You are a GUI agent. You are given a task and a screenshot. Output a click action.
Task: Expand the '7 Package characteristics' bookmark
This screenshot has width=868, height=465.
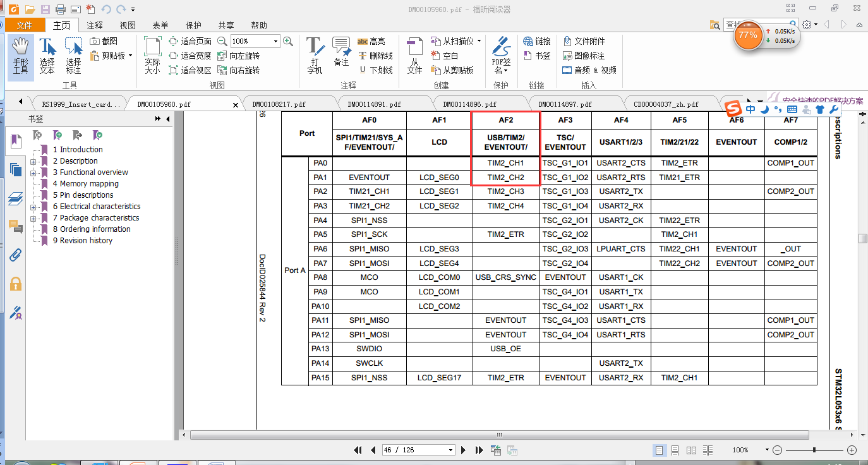pyautogui.click(x=32, y=218)
